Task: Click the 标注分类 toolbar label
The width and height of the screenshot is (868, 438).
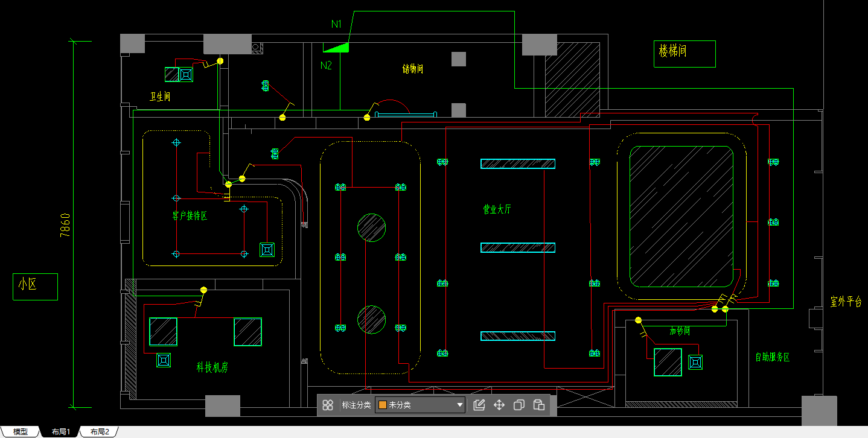Action: tap(356, 405)
